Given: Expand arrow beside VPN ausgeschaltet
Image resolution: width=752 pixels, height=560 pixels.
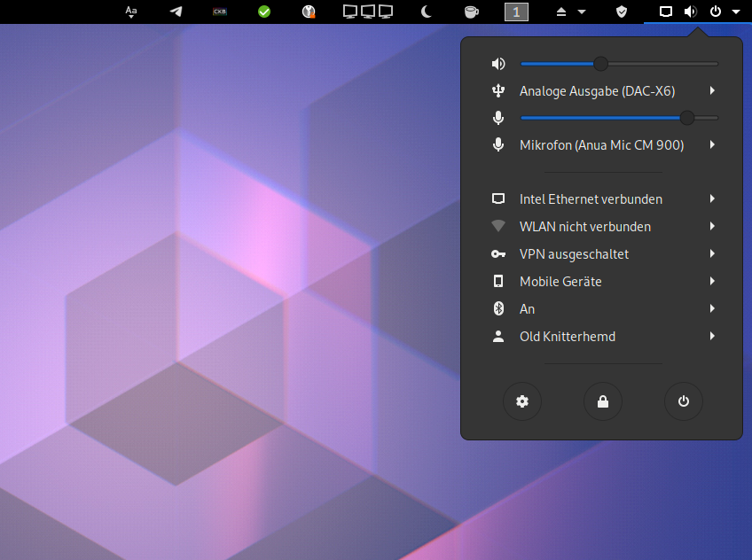Looking at the screenshot, I should point(712,253).
